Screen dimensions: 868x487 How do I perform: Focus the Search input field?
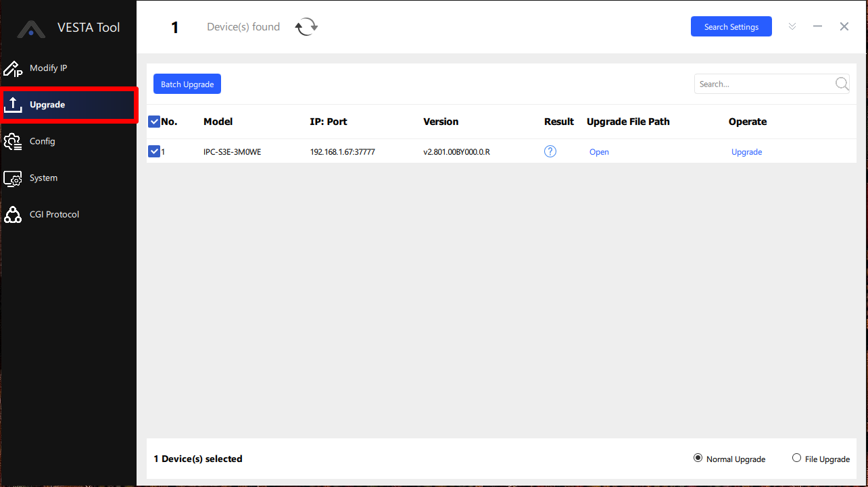763,84
